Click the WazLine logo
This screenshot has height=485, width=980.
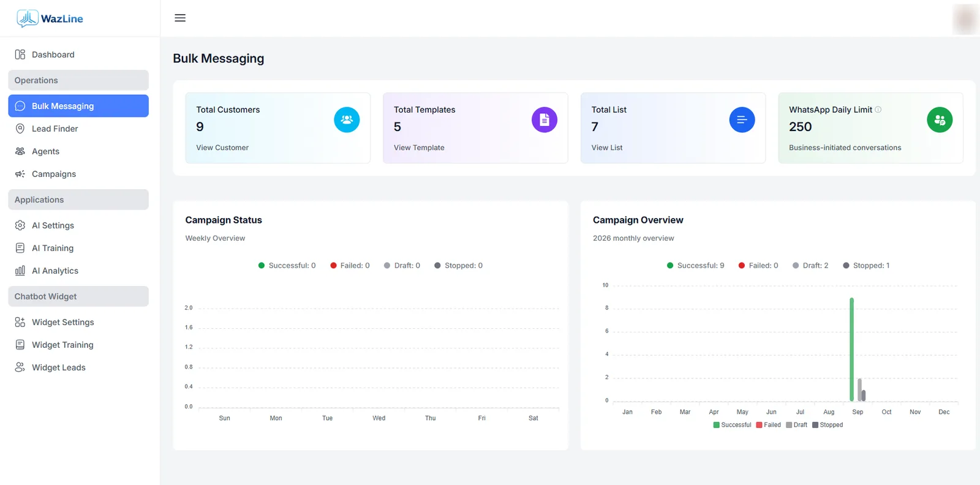coord(50,18)
